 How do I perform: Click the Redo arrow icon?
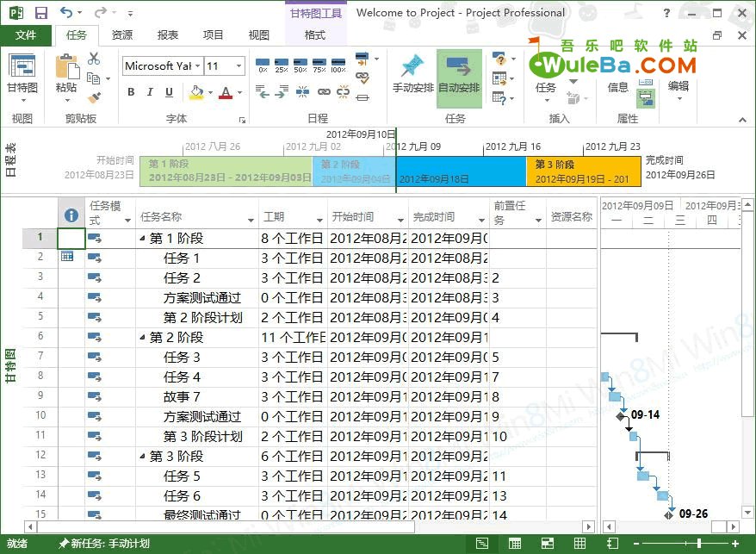coord(100,12)
